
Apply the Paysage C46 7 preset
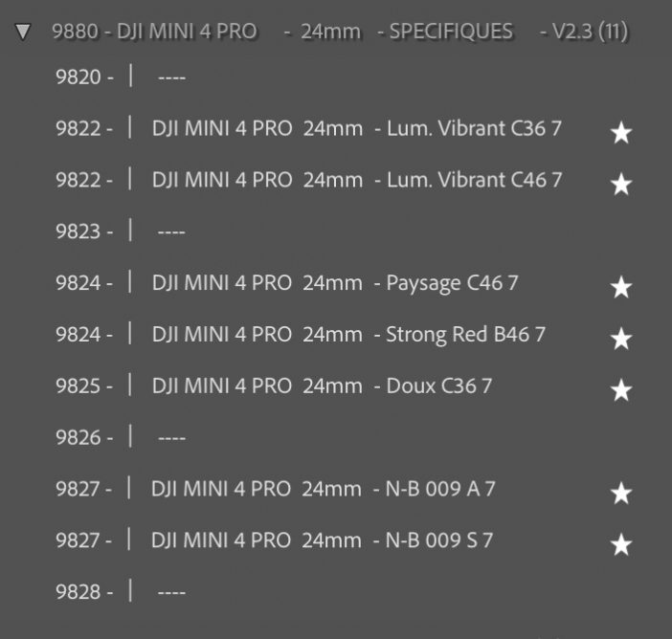tap(335, 283)
